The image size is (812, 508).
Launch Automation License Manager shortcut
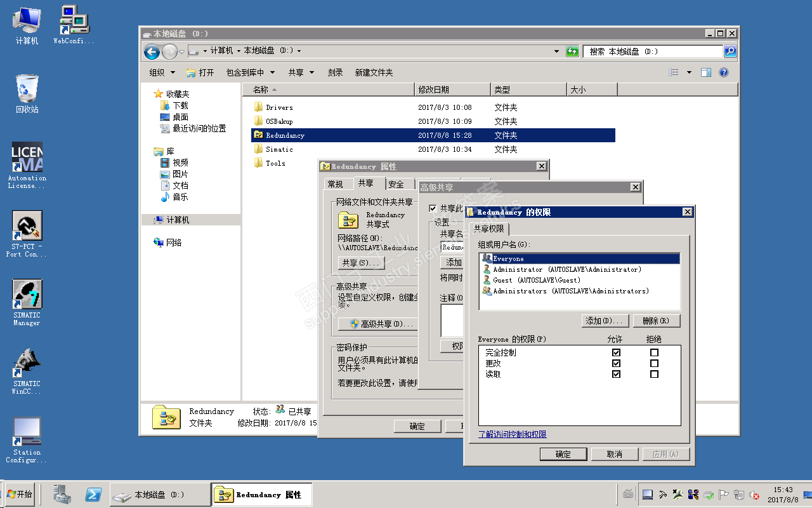pyautogui.click(x=27, y=165)
